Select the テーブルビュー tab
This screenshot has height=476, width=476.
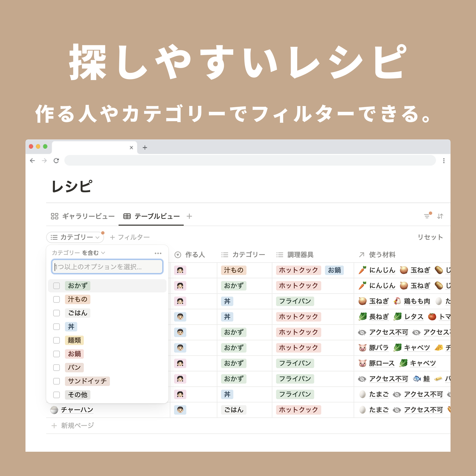[151, 216]
